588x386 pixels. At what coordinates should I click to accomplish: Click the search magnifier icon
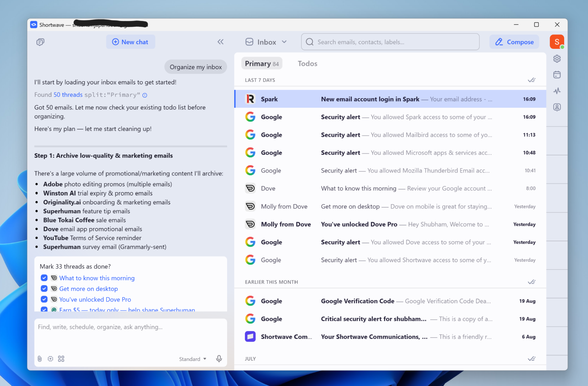[x=309, y=42]
